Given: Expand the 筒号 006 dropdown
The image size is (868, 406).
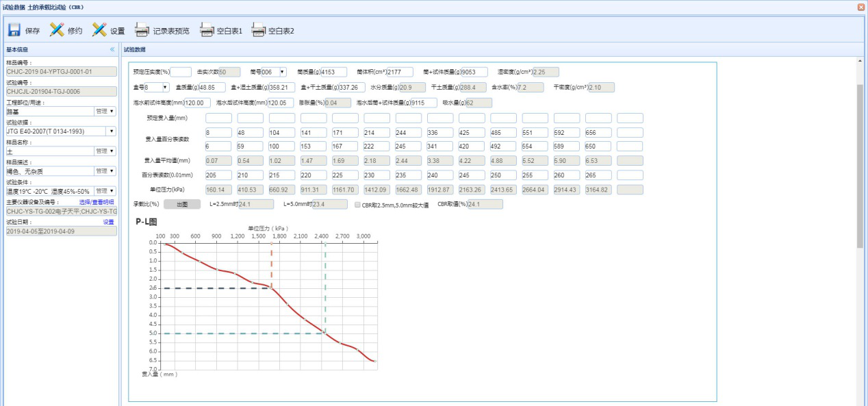Looking at the screenshot, I should (282, 72).
